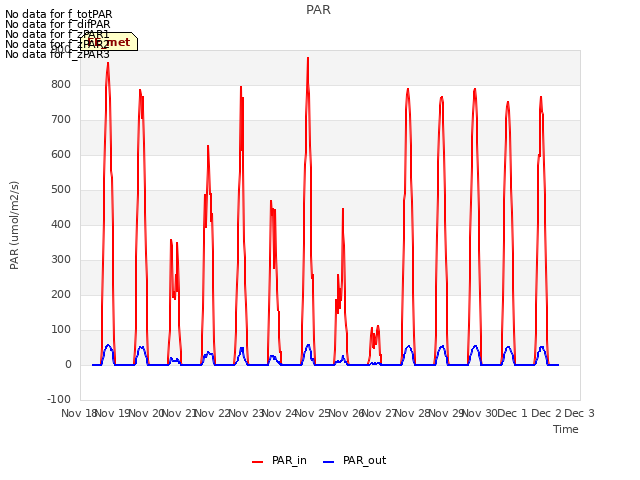
Task: Click the highest PAR_in peak near Nov 25
Action: [x=308, y=58]
